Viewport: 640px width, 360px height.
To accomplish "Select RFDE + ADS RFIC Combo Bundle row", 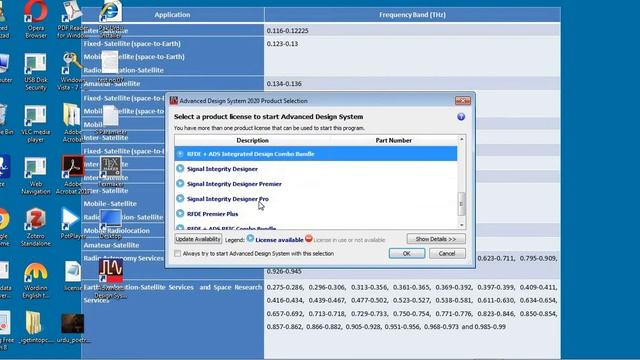I will tap(316, 227).
